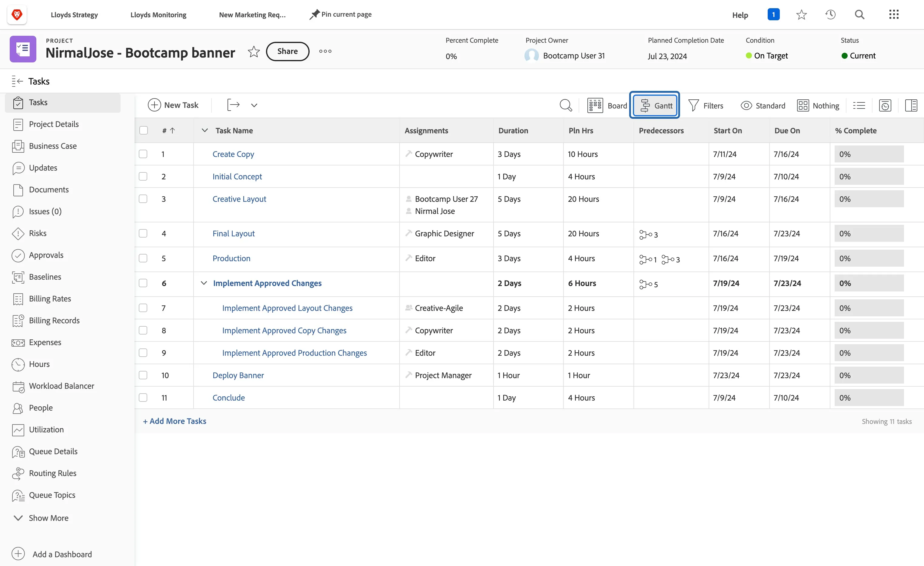The image size is (924, 566).
Task: Collapse the Implement Approved Changes parent task
Action: pyautogui.click(x=204, y=283)
